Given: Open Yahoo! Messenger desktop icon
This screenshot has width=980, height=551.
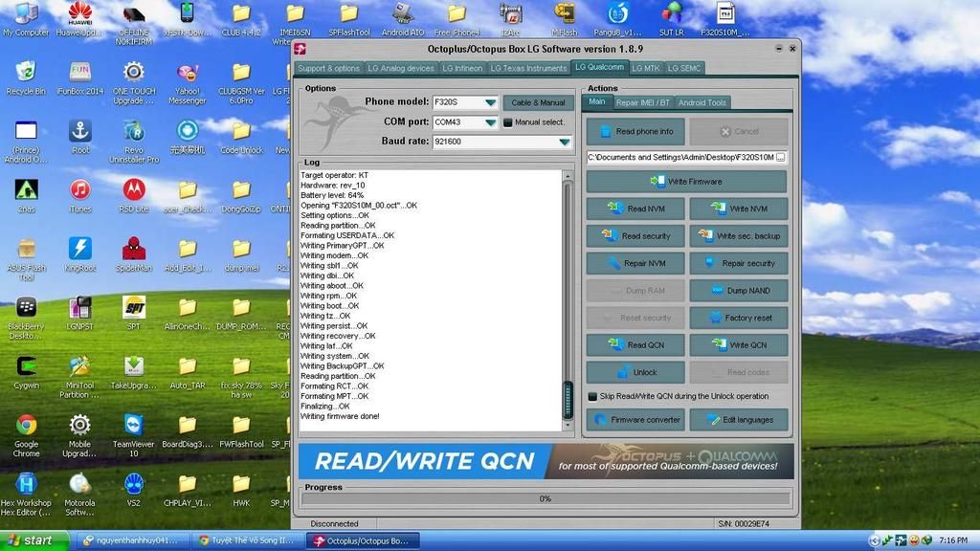Looking at the screenshot, I should click(188, 82).
